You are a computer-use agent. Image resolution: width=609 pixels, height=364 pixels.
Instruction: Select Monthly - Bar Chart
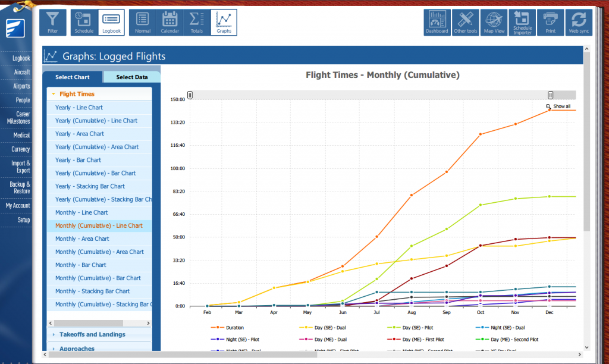point(81,265)
